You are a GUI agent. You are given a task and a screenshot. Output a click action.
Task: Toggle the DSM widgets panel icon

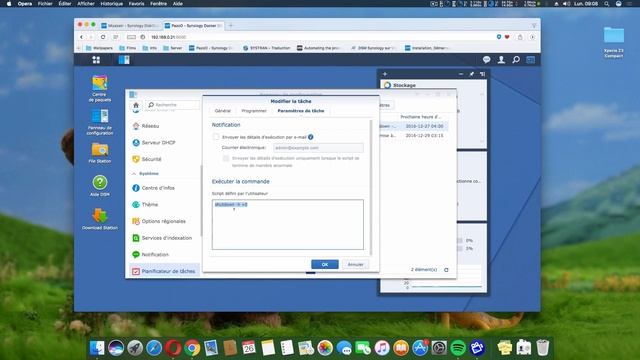531,60
